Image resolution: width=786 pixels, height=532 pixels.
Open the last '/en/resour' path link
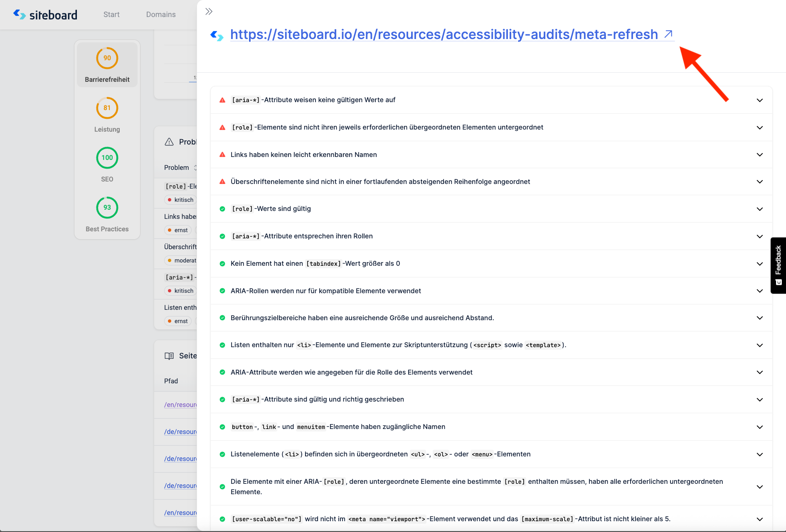pyautogui.click(x=180, y=512)
